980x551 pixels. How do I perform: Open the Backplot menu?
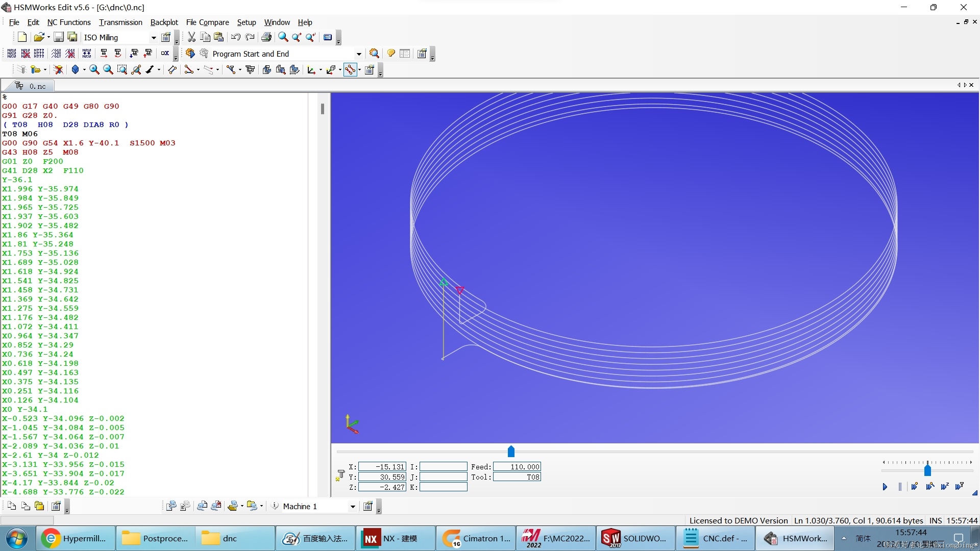pos(164,22)
